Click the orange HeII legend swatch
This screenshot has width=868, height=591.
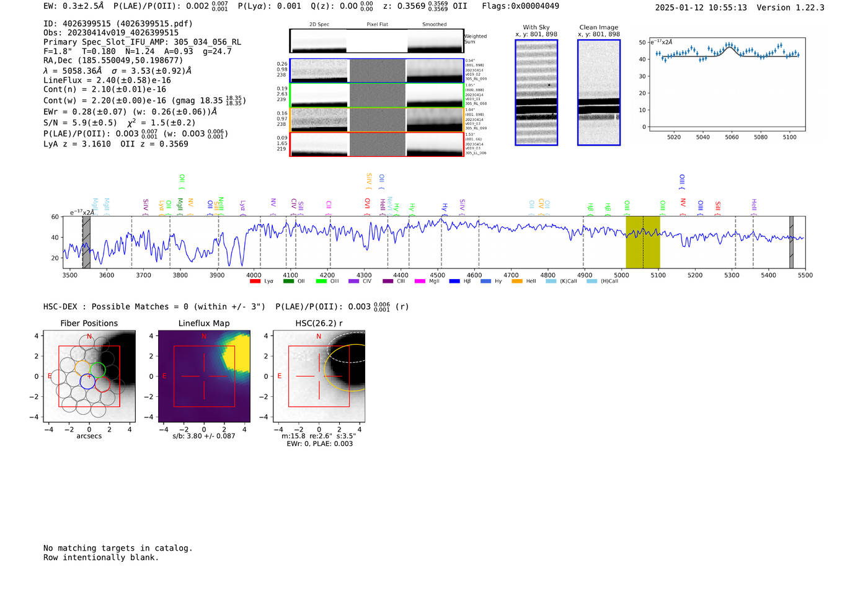tap(517, 282)
